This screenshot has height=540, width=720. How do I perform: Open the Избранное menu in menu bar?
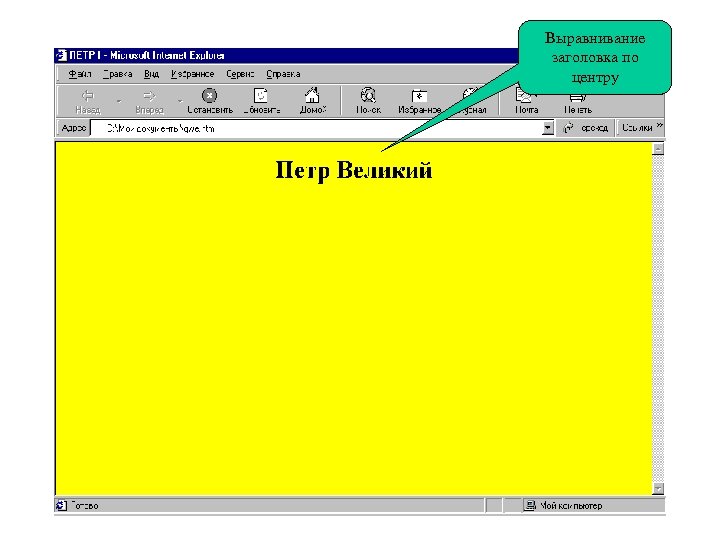pos(192,74)
